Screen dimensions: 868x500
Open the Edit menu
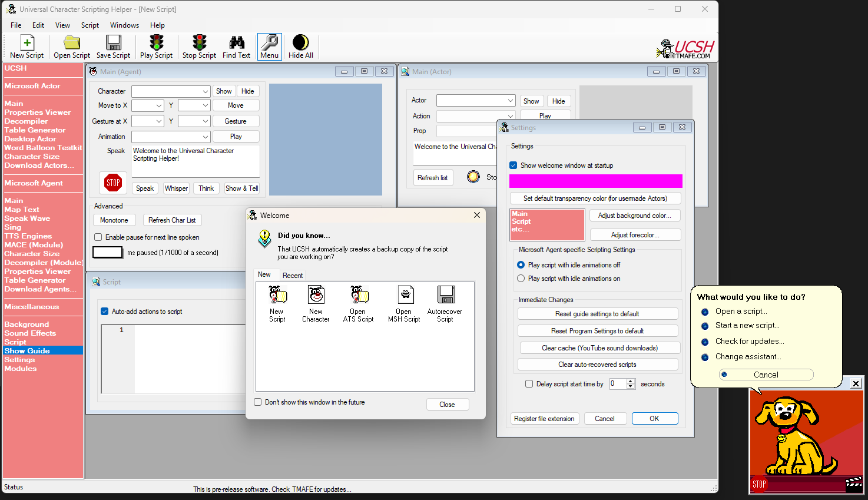click(x=38, y=25)
